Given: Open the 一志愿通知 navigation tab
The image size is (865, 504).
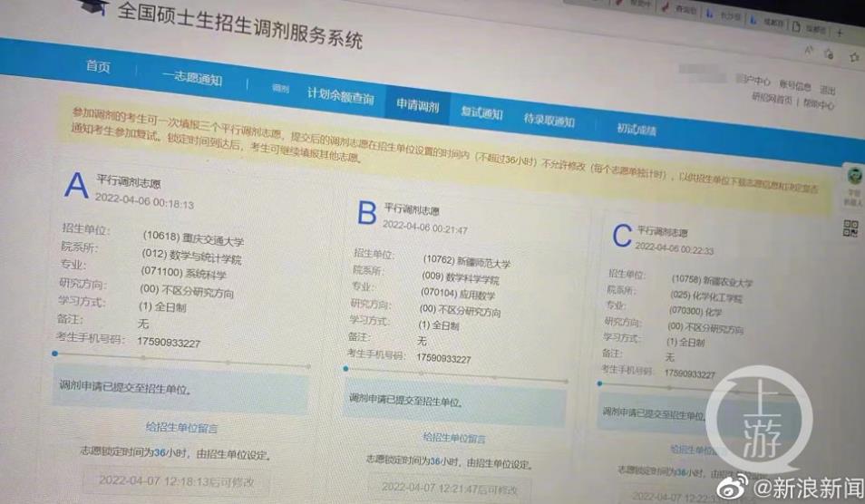Looking at the screenshot, I should coord(191,78).
